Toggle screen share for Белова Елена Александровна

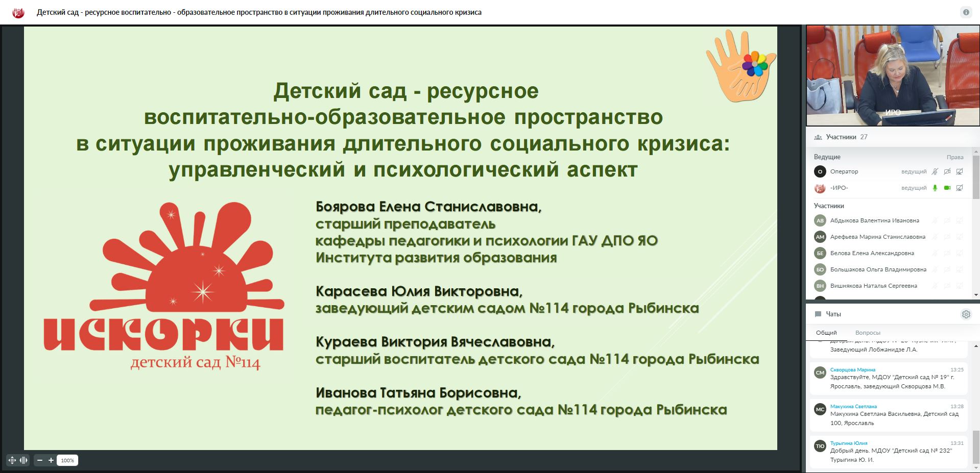click(x=960, y=254)
